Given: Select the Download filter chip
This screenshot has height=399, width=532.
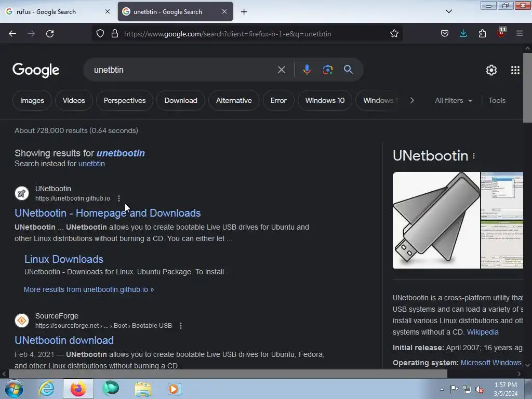Looking at the screenshot, I should [180, 100].
